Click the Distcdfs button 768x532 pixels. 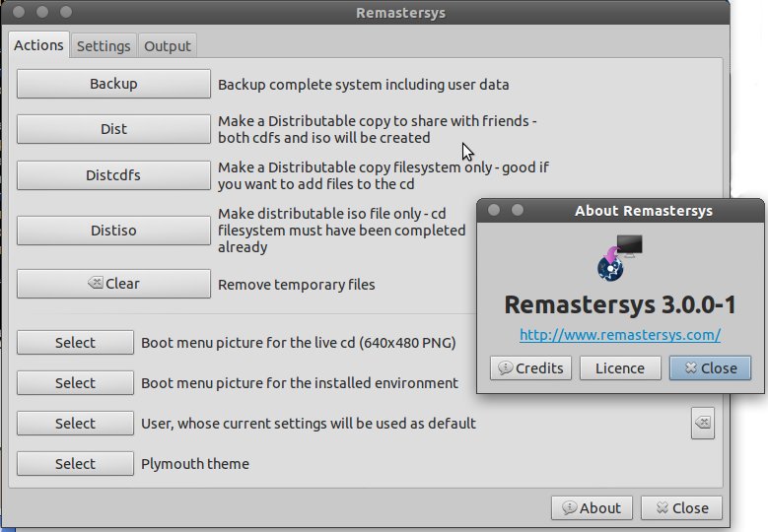point(113,175)
